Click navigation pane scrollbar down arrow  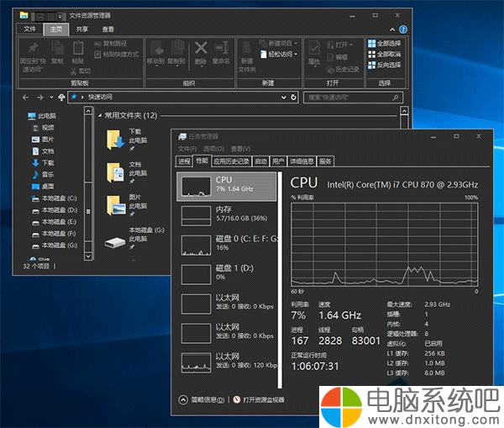(x=88, y=256)
